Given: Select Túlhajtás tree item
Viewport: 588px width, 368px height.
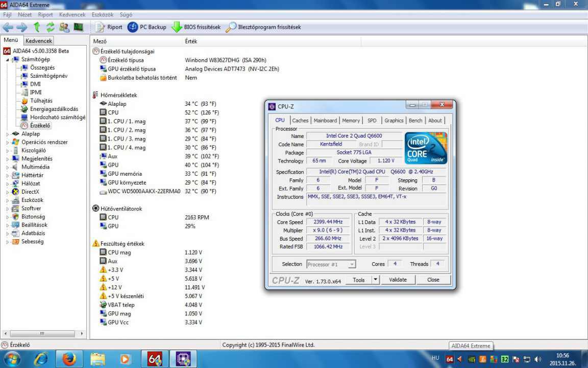Looking at the screenshot, I should point(41,101).
